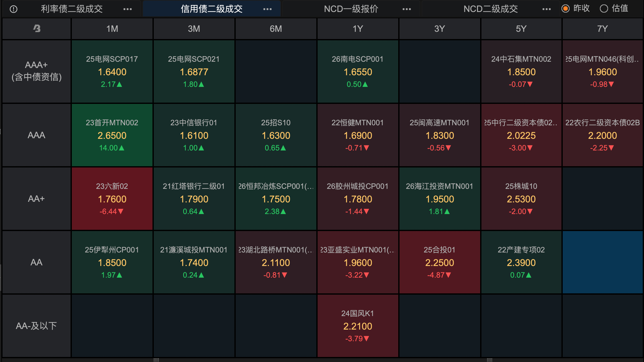Switch to 利率债二级成交 tab
Image resolution: width=644 pixels, height=362 pixels.
tap(72, 9)
